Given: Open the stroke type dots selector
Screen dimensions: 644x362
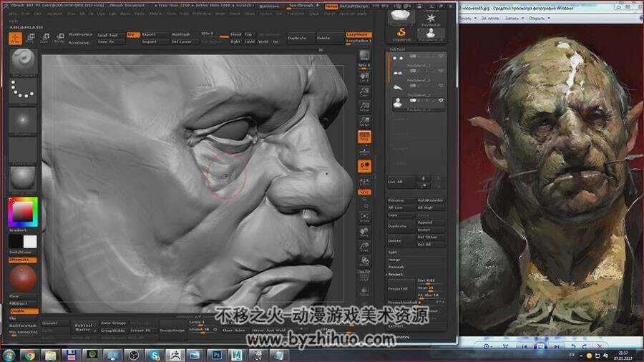Looking at the screenshot, I should (23, 91).
